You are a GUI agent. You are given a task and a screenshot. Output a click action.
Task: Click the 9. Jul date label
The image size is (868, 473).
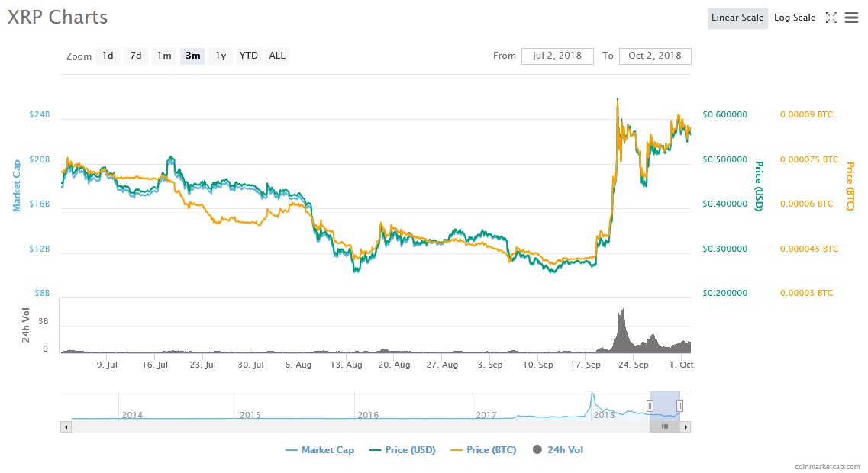point(107,365)
